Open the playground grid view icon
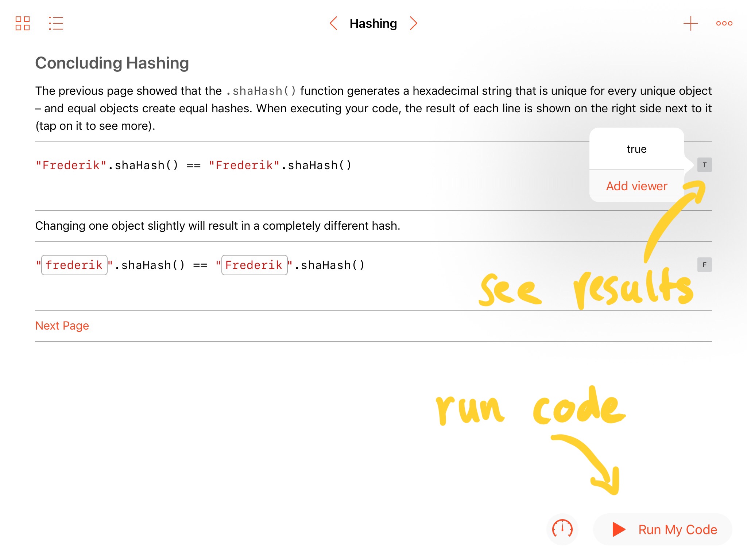The height and width of the screenshot is (560, 747). 23,23
